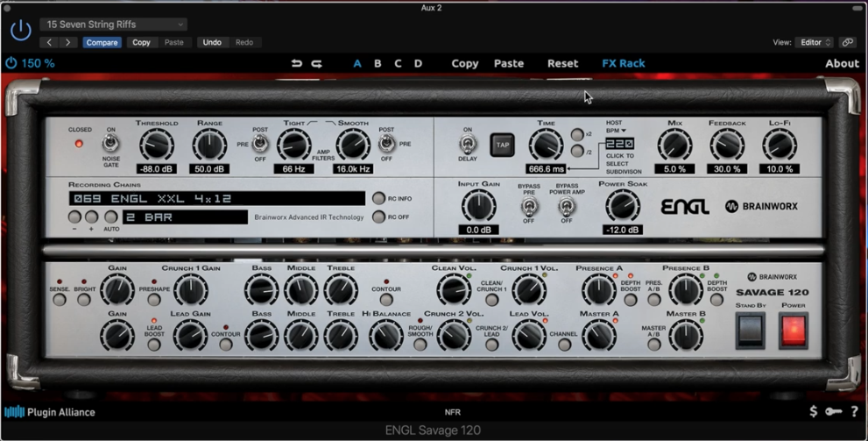This screenshot has height=441, width=868.
Task: Click Copy in the plugin toolbar
Action: tap(464, 63)
